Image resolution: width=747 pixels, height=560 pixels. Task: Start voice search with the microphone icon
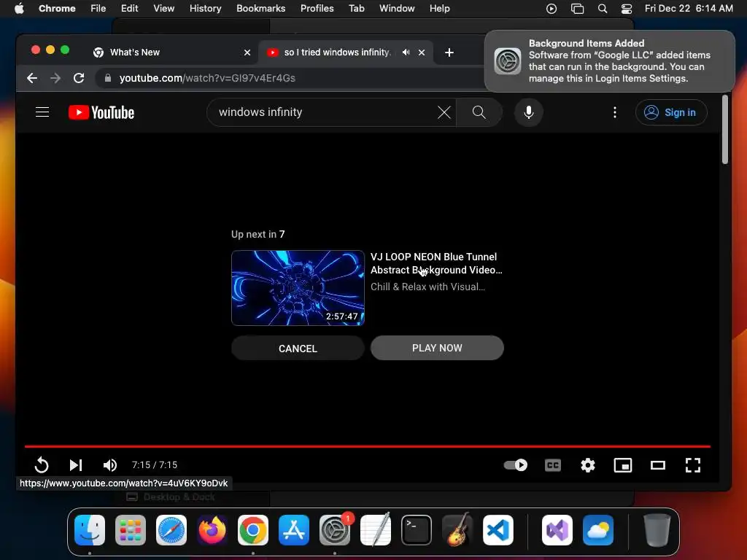point(528,112)
